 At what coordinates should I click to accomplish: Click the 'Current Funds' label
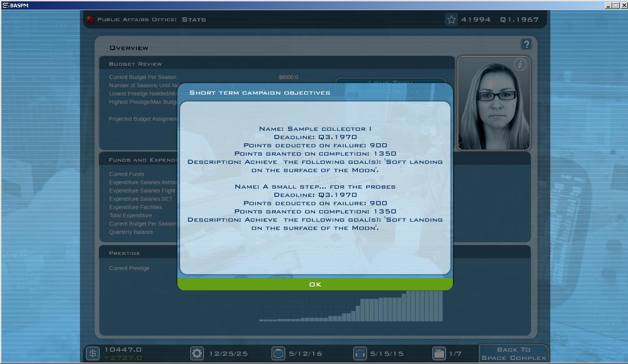[127, 174]
